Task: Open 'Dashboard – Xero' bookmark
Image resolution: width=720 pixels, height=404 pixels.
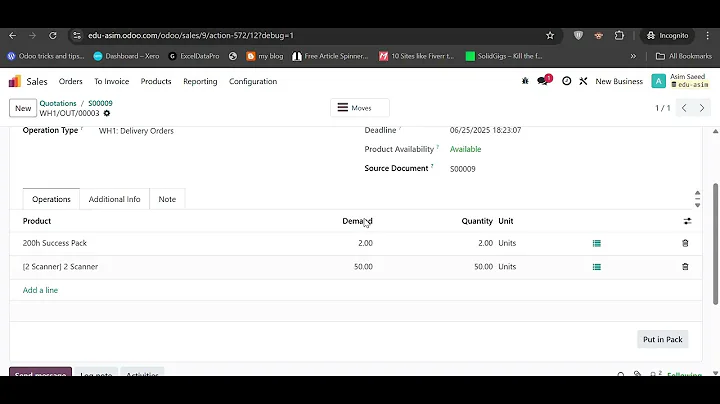Action: [x=126, y=56]
